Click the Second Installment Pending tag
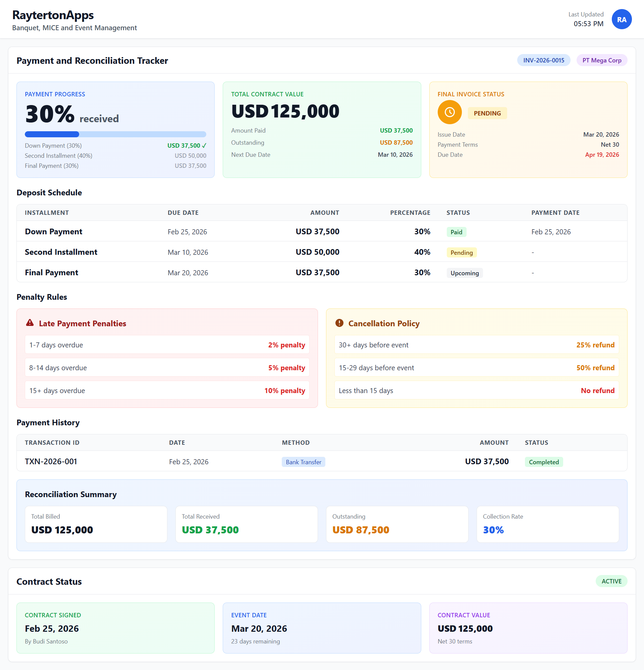Viewport: 644px width, 670px height. (461, 253)
